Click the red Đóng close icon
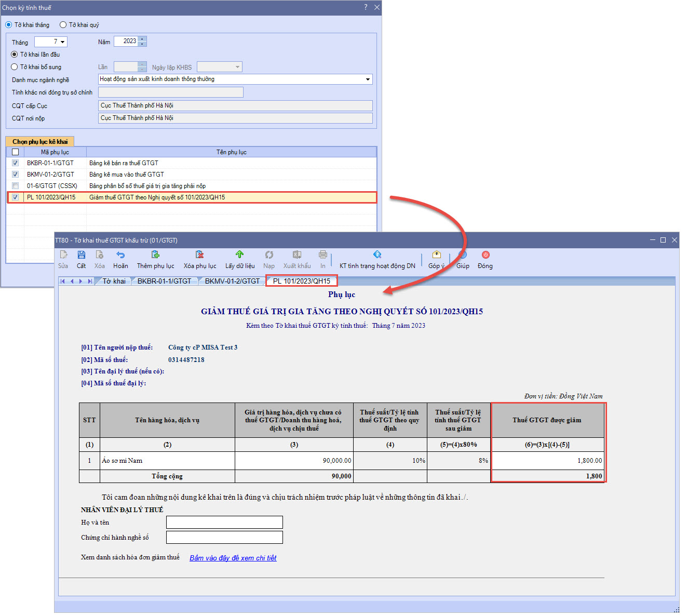 tap(485, 255)
